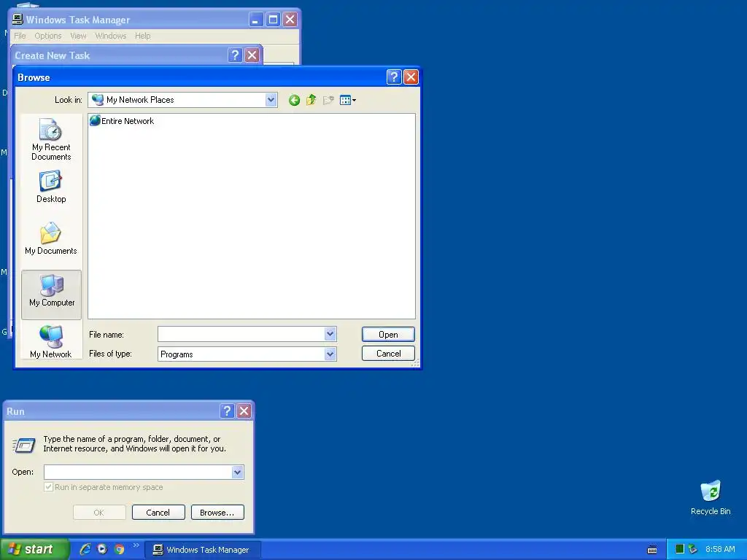Screen dimensions: 747x560
Task: Select My Recent Documents in places bar
Action: (51, 139)
